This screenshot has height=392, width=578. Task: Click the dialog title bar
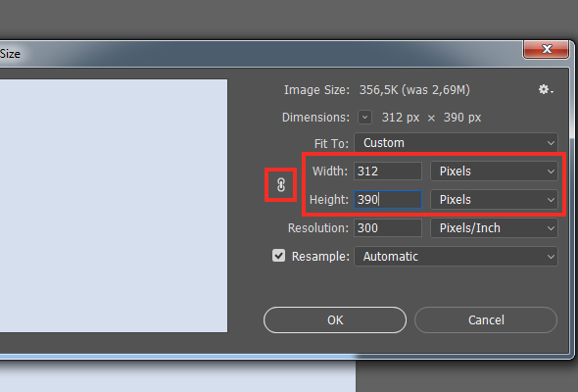258,54
